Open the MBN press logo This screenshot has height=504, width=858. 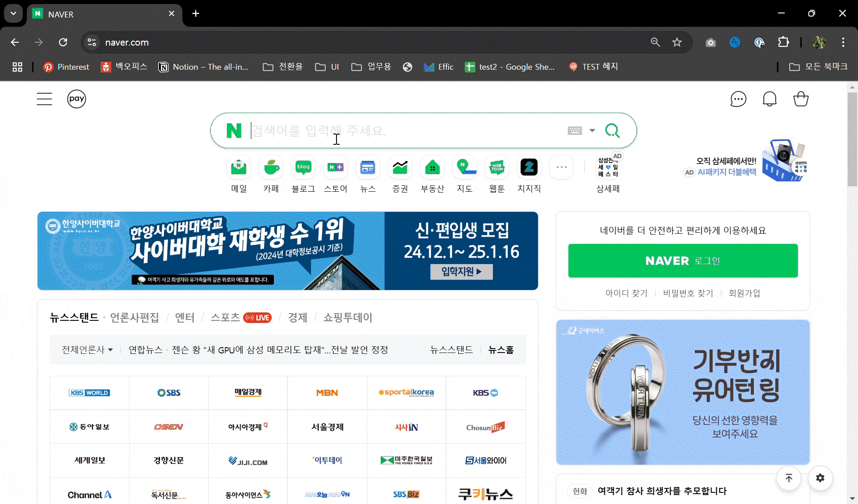pos(327,393)
